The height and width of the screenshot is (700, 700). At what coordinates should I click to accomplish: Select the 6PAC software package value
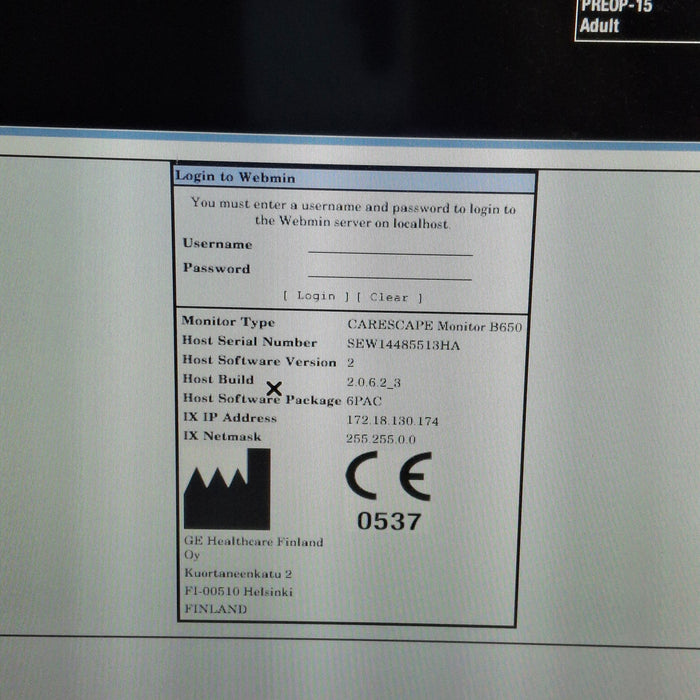(x=364, y=401)
